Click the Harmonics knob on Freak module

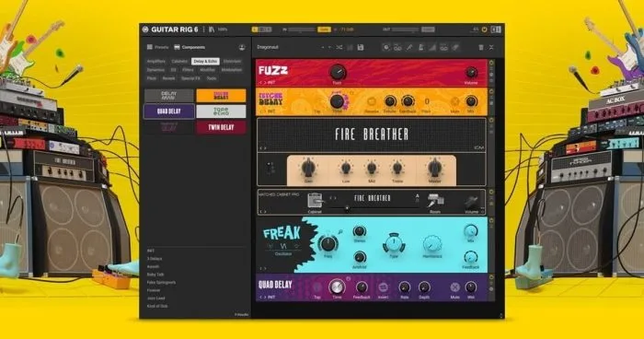432,244
